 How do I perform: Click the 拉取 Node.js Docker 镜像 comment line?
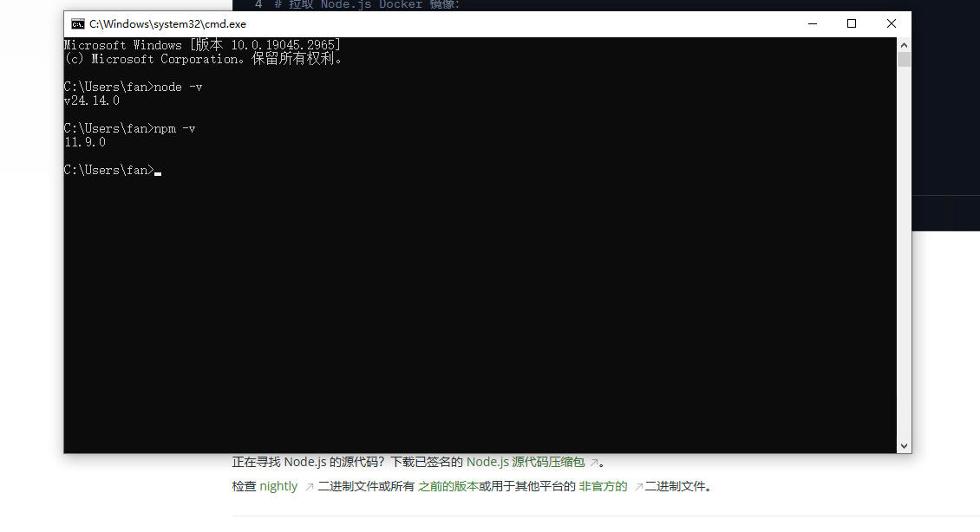(x=364, y=4)
